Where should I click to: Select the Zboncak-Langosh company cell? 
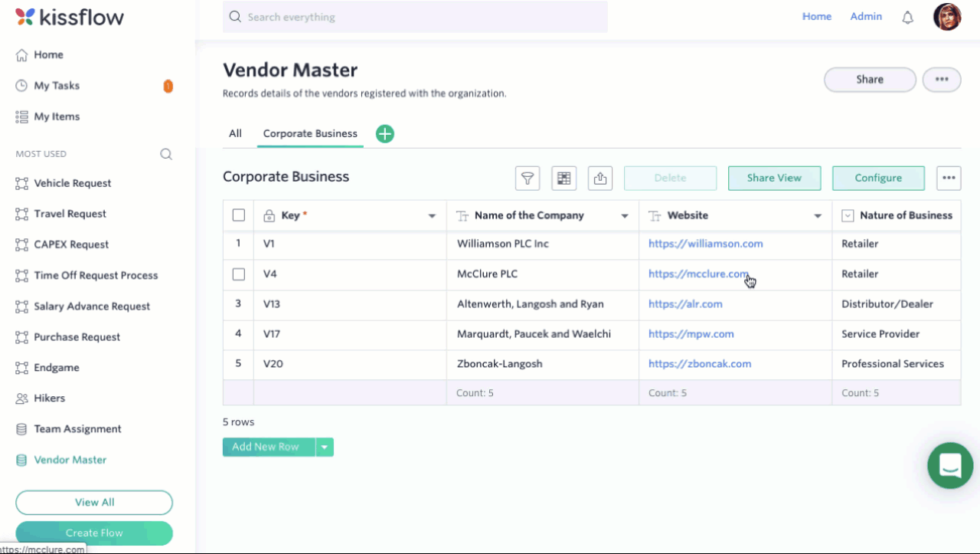pyautogui.click(x=543, y=364)
